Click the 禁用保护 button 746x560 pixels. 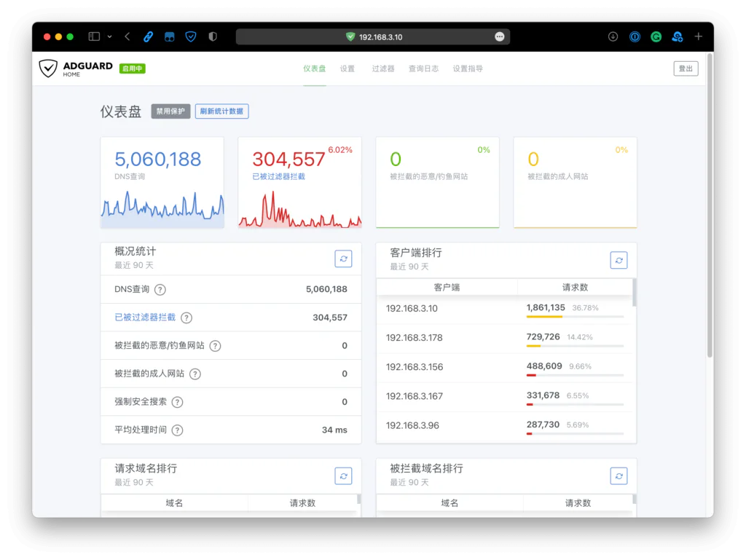(170, 111)
